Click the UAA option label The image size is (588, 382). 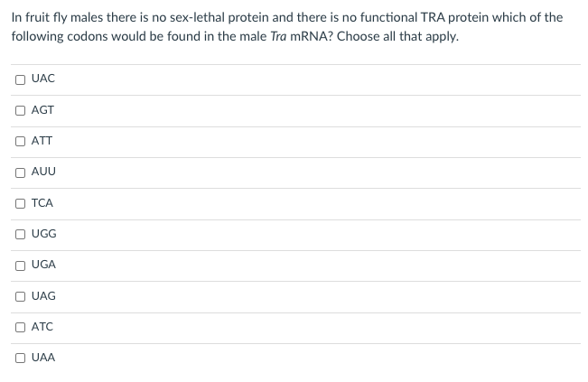(x=43, y=358)
